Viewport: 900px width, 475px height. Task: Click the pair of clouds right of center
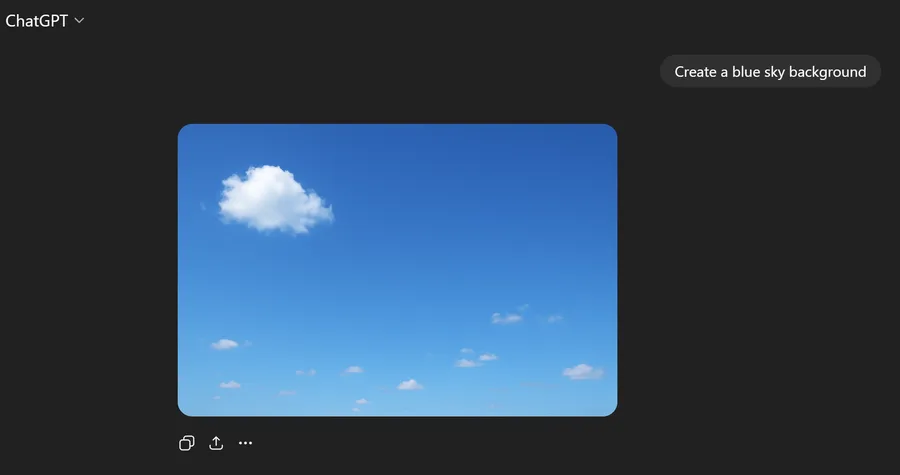coord(476,359)
